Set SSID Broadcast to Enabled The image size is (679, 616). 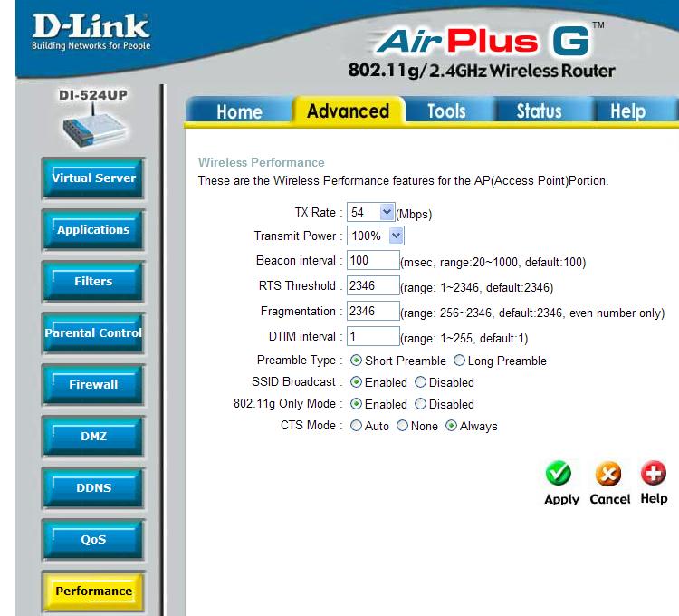point(356,382)
